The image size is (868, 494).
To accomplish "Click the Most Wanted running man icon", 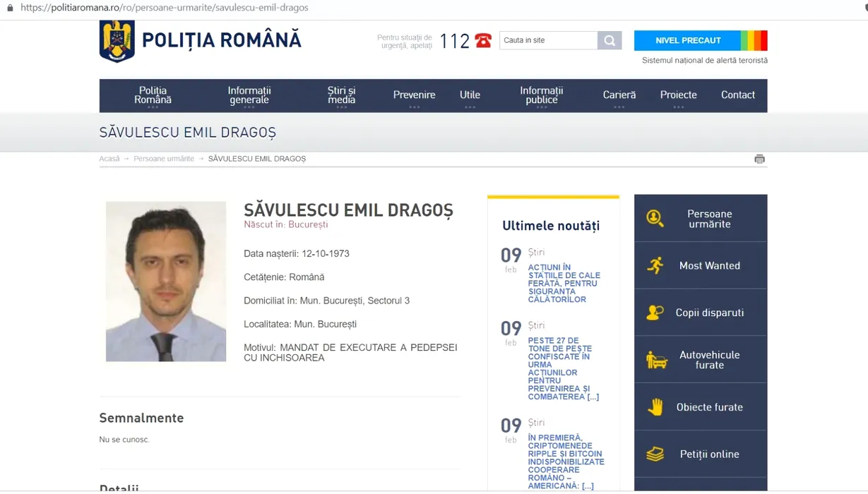I will pos(655,265).
